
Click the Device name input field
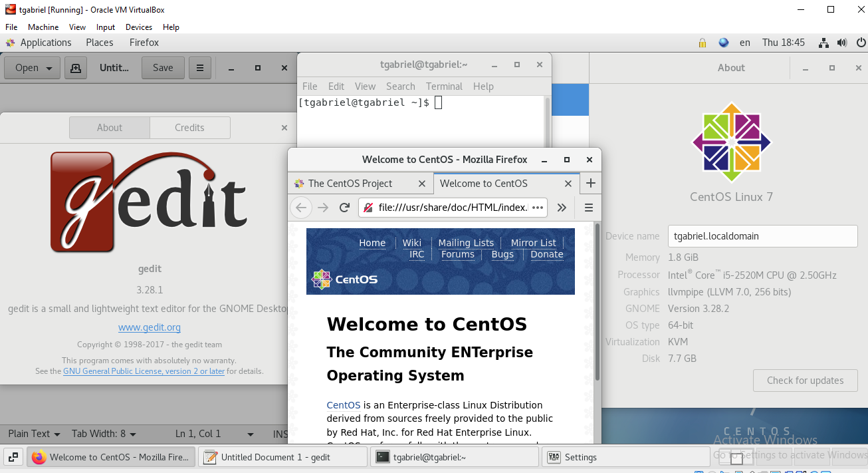763,236
